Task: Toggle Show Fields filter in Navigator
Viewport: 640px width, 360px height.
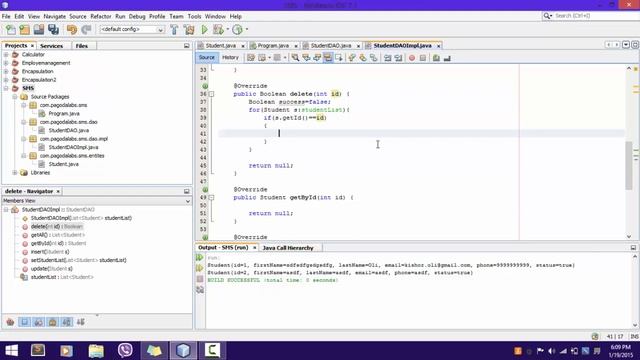Action: [24, 322]
